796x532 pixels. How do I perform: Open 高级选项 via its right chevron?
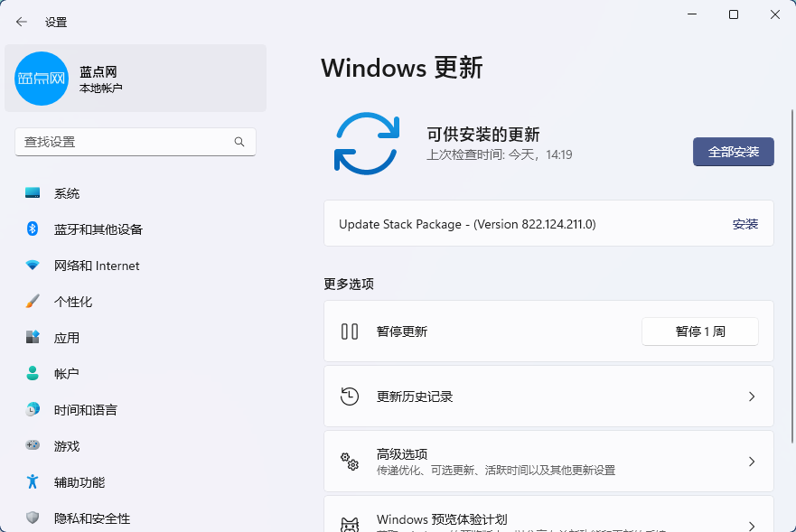click(x=751, y=462)
